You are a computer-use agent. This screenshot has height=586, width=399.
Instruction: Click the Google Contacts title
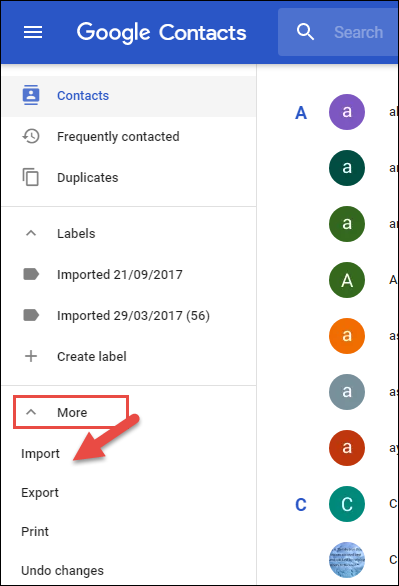click(161, 33)
